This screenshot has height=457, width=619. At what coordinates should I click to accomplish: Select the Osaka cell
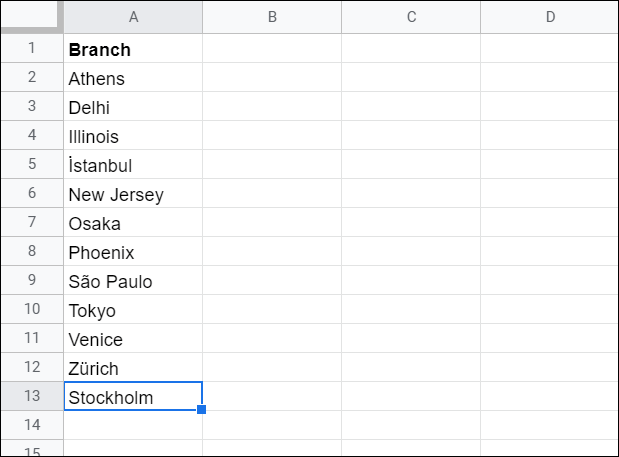tap(133, 223)
